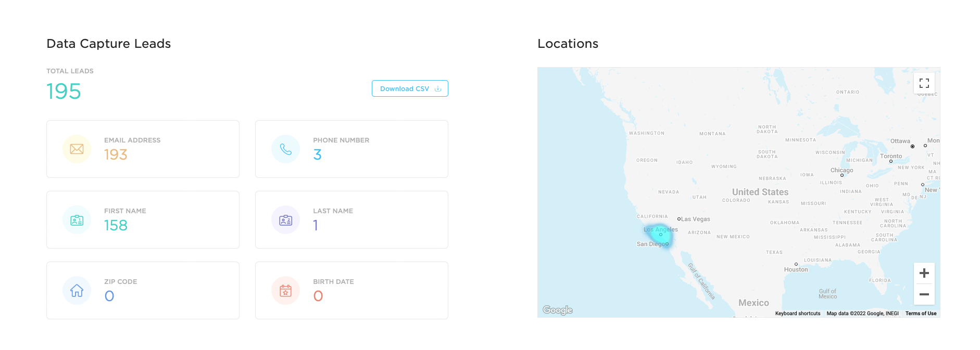
Task: Download leads as CSV
Action: (x=410, y=89)
